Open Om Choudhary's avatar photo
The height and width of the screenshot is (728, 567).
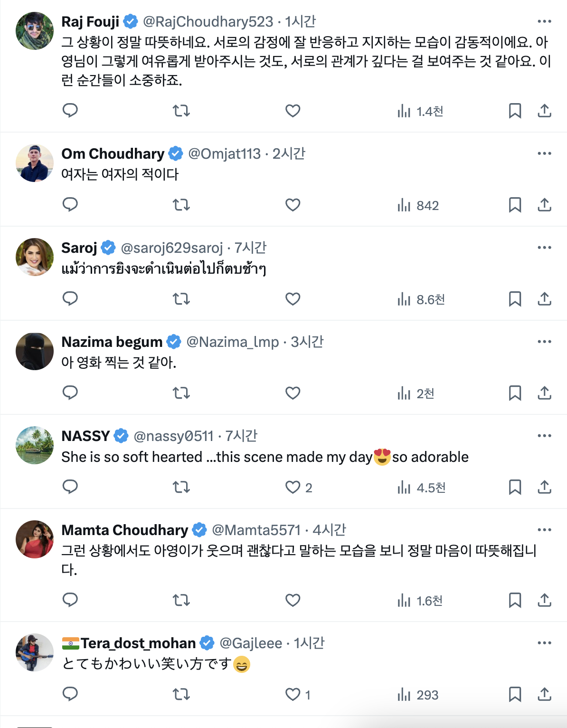(x=35, y=163)
